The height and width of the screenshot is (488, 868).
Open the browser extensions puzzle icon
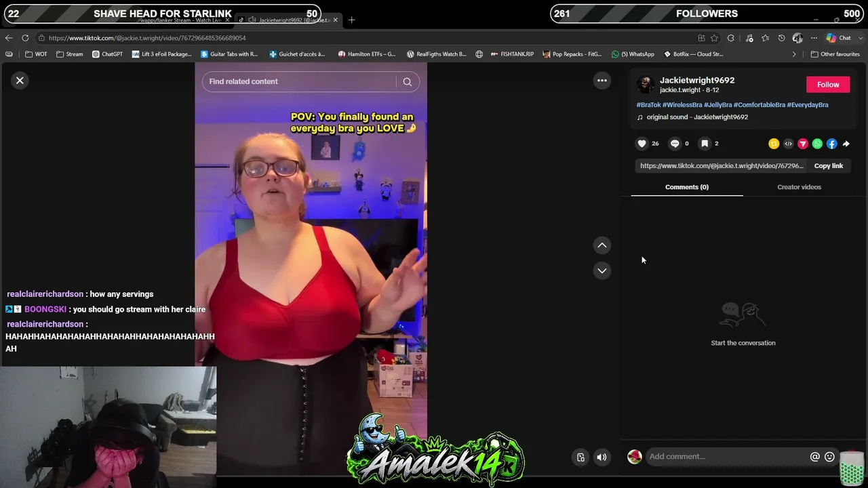pos(730,38)
